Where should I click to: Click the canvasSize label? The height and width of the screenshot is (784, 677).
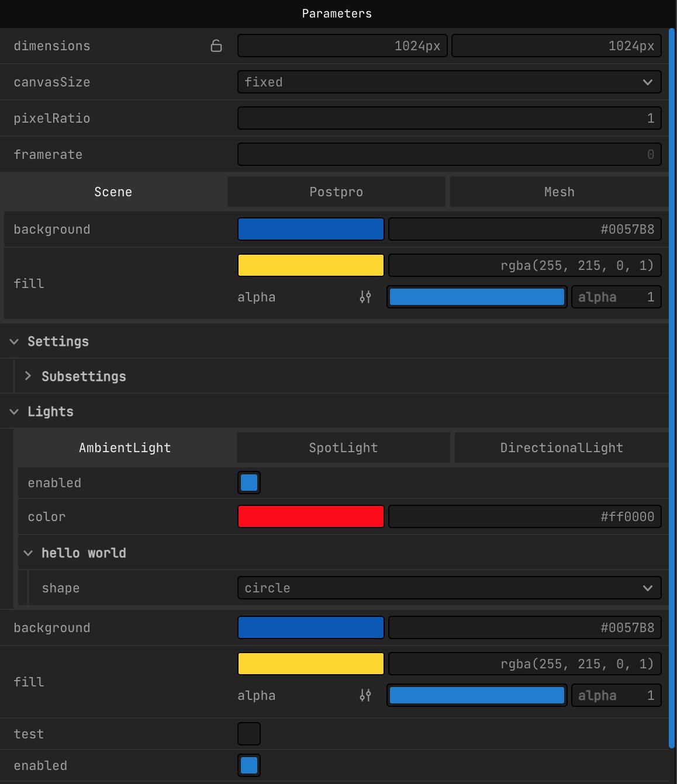tap(52, 82)
